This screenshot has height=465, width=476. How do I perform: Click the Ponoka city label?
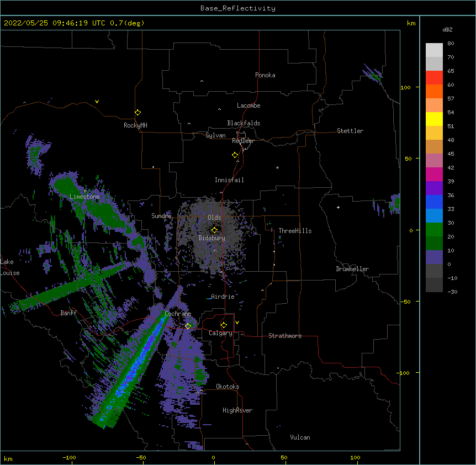pos(265,75)
